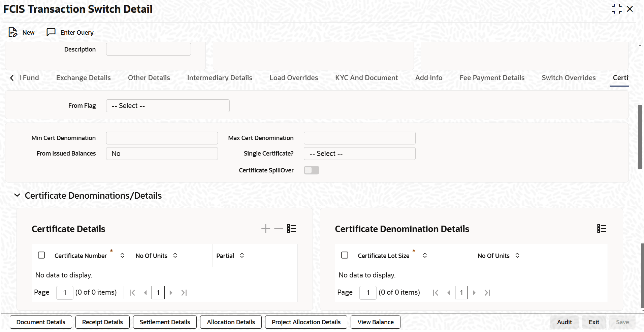Image resolution: width=644 pixels, height=332 pixels.
Task: Click the Min Cert Denomination field
Action: [x=162, y=138]
